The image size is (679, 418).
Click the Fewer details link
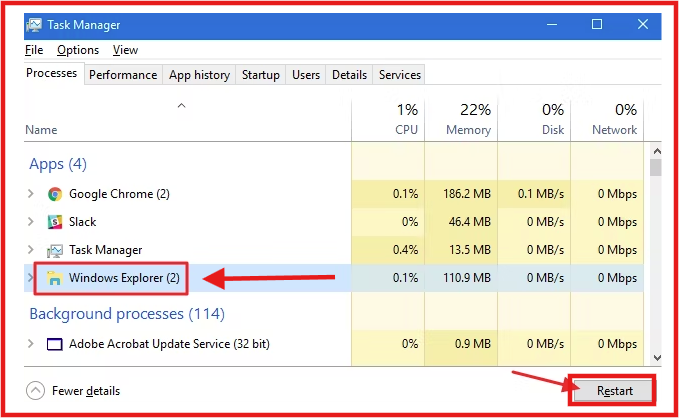tap(86, 391)
